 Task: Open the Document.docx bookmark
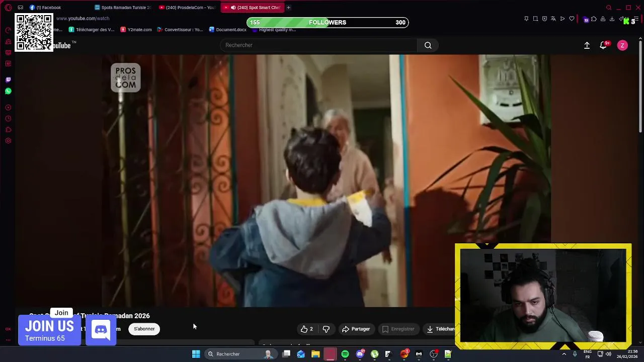pos(227,30)
